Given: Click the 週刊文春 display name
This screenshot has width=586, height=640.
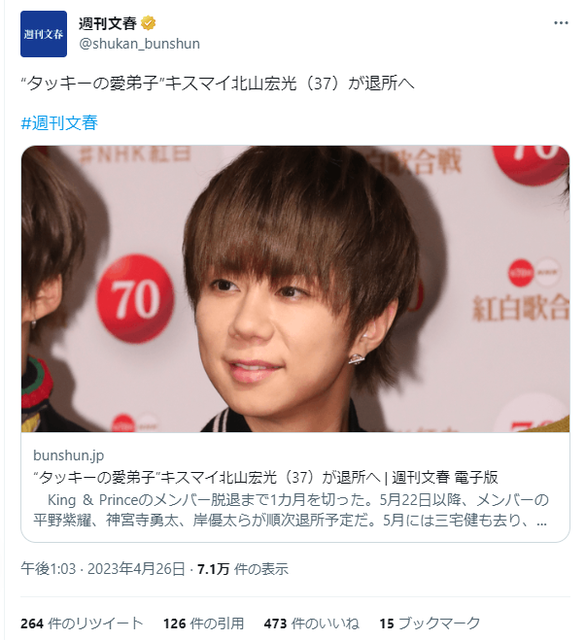Looking at the screenshot, I should [107, 23].
